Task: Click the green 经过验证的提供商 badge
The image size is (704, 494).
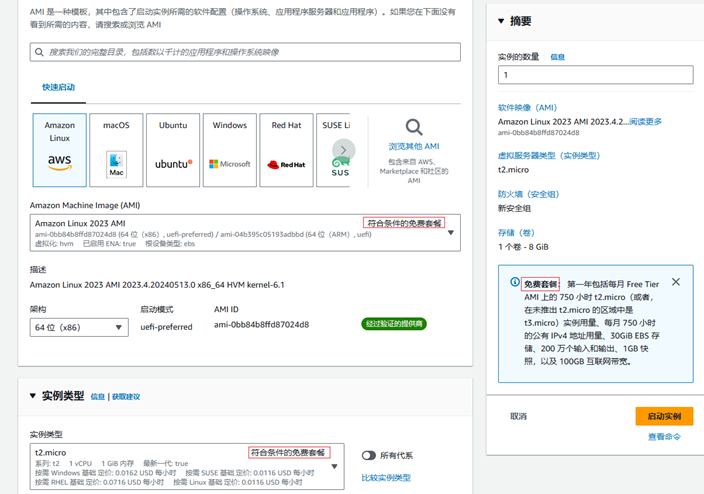Action: coord(394,324)
